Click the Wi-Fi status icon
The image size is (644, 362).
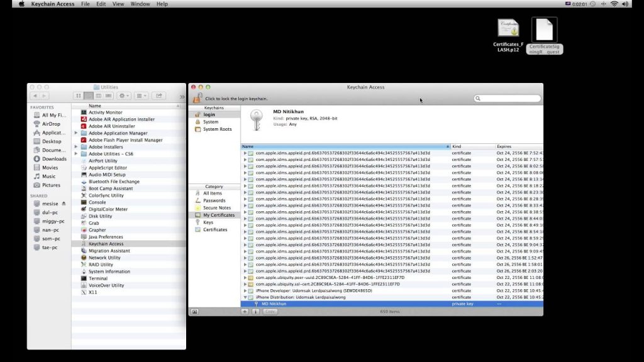pos(614,4)
